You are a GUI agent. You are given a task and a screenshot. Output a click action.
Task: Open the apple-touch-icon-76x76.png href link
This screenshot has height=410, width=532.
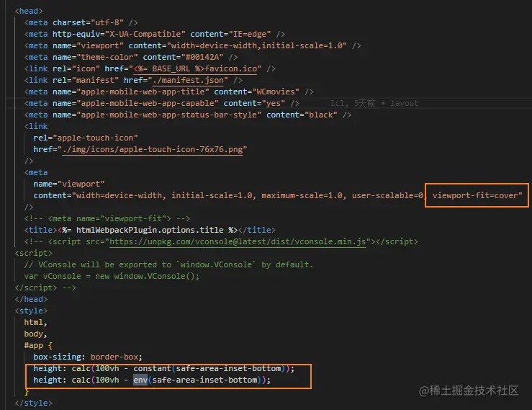[x=153, y=149]
